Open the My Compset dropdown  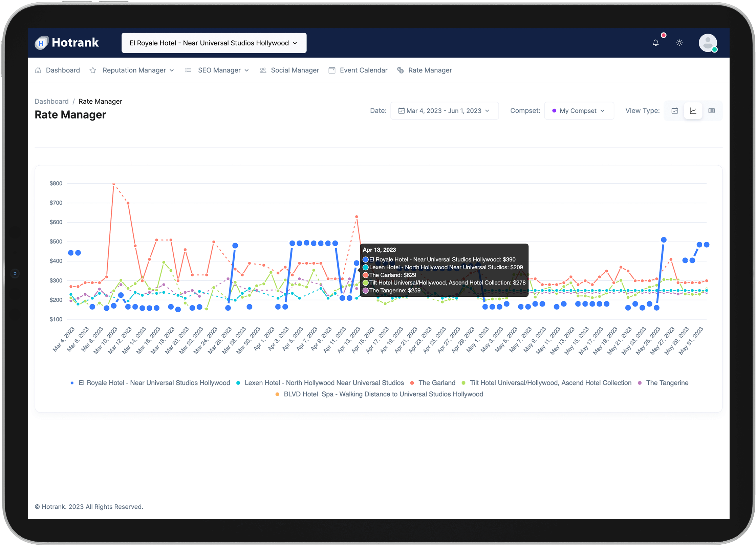579,111
